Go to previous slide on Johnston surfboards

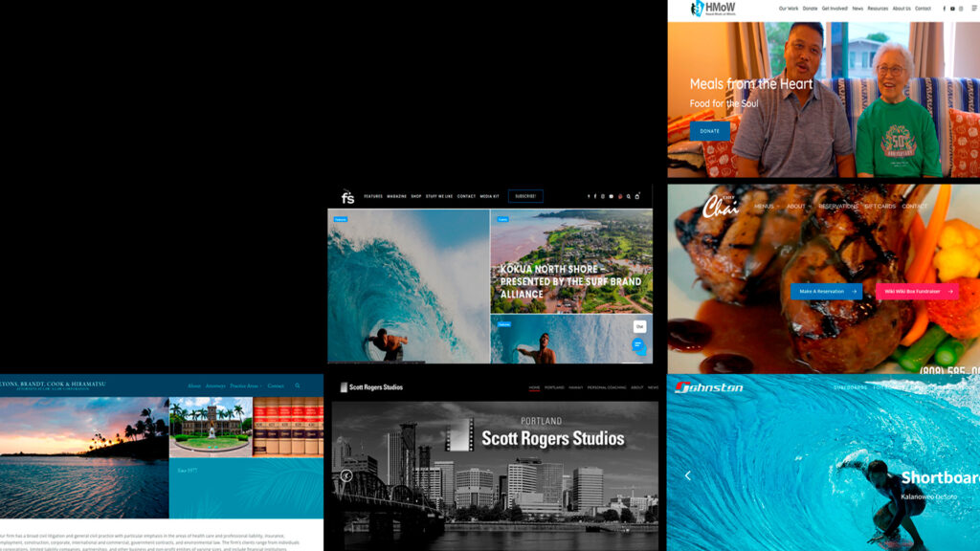coord(687,475)
